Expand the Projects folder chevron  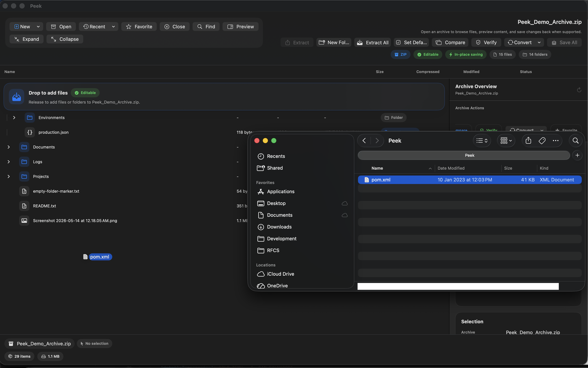tap(9, 176)
